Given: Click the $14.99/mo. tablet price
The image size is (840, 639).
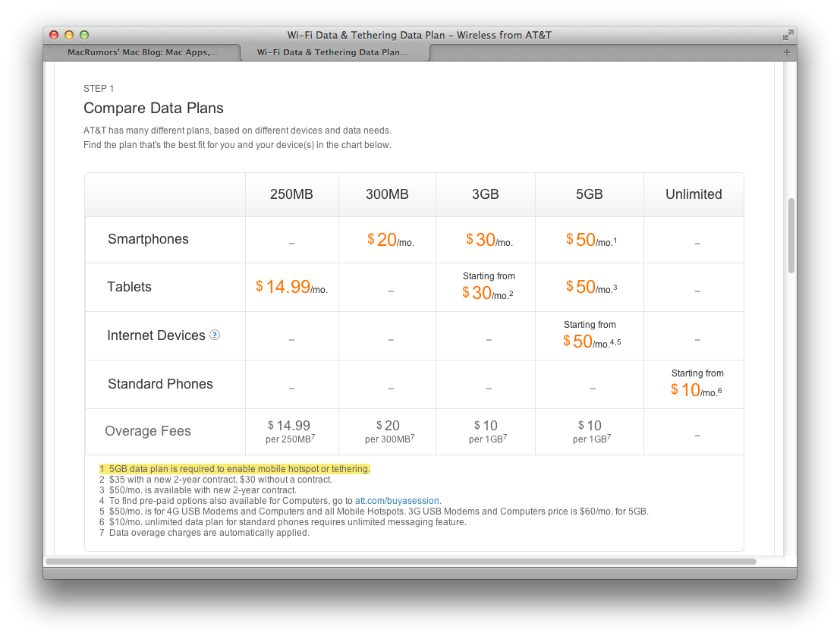Looking at the screenshot, I should click(x=291, y=287).
